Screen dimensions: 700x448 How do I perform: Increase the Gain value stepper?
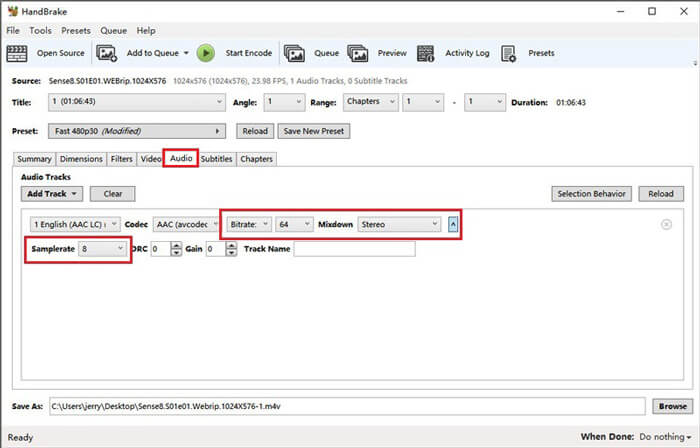coord(231,245)
